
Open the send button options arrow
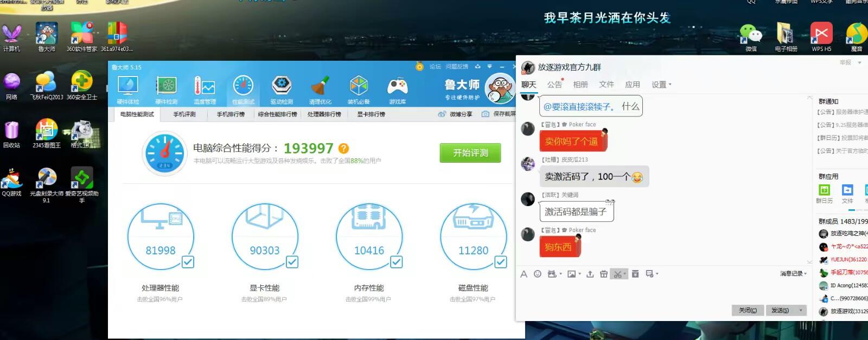click(x=801, y=310)
